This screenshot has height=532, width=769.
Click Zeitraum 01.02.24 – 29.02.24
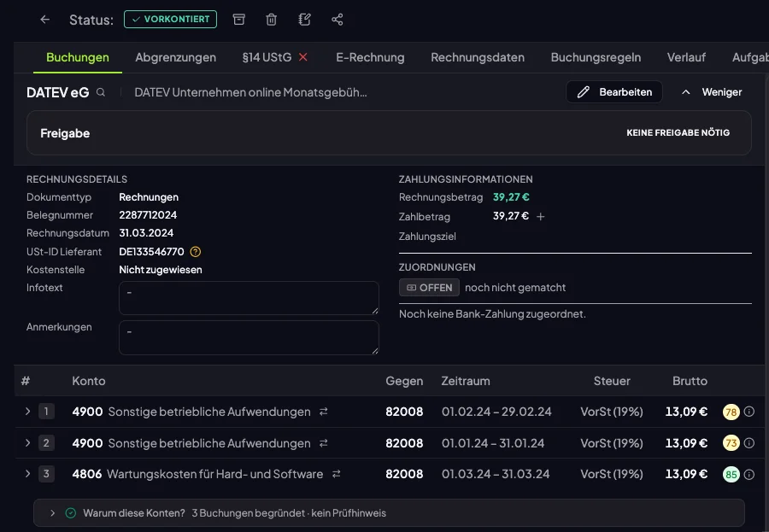496,412
